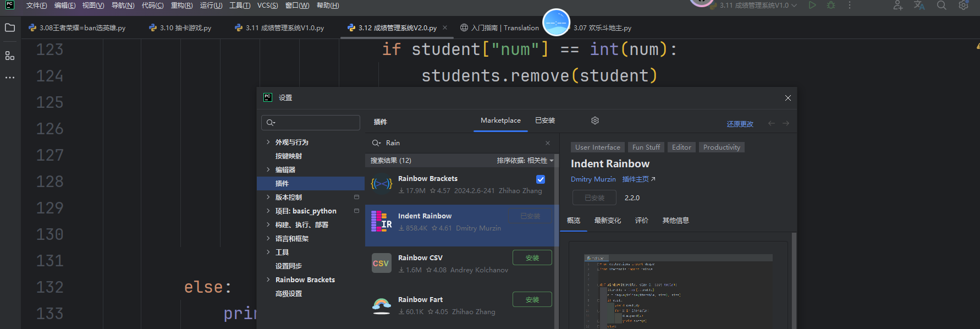Close the 3.12 成绩管理系统V2.0.py tab
The width and height of the screenshot is (980, 329).
(445, 28)
